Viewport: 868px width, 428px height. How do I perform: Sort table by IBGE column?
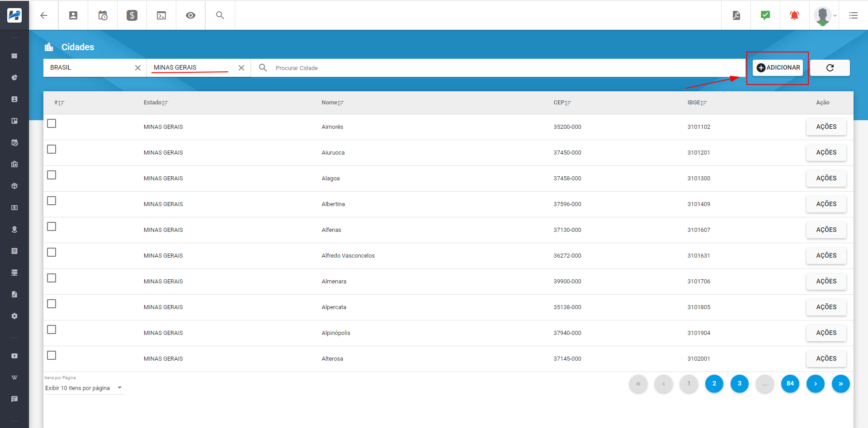pos(697,103)
